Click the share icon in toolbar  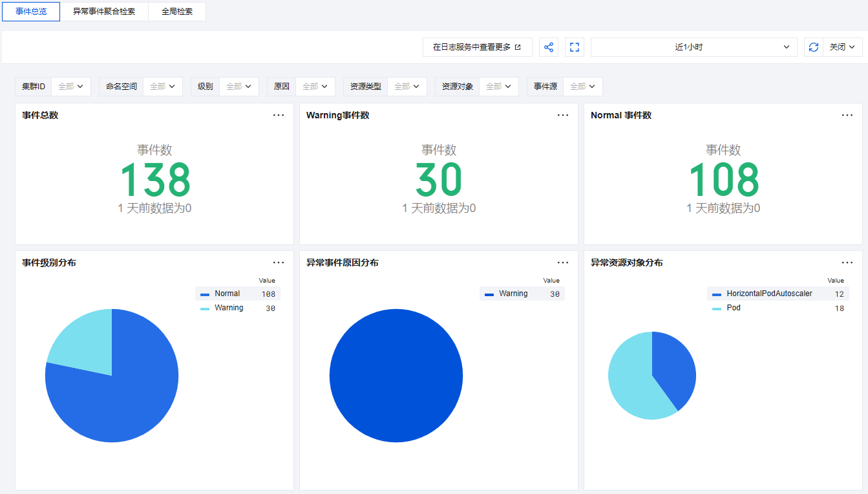pyautogui.click(x=549, y=47)
